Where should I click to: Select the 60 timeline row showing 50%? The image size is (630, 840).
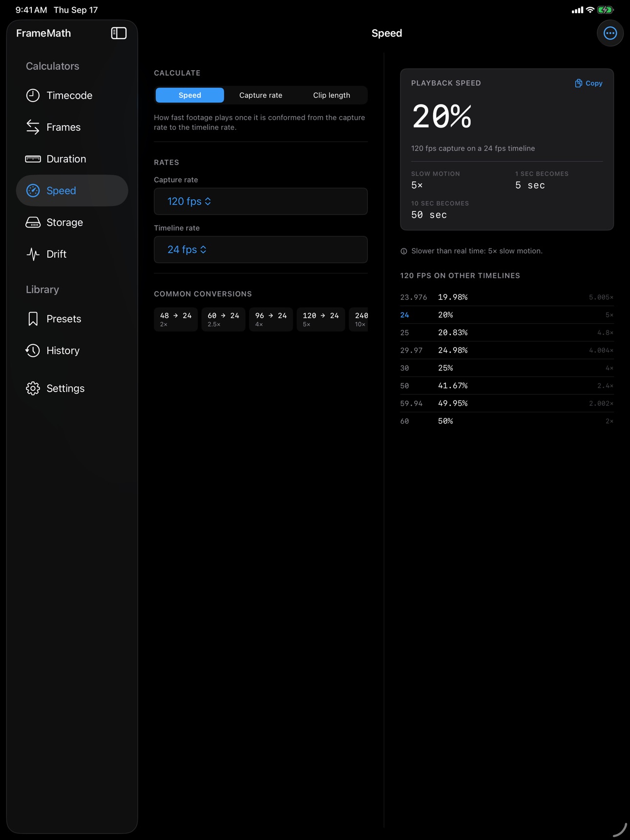pos(507,421)
